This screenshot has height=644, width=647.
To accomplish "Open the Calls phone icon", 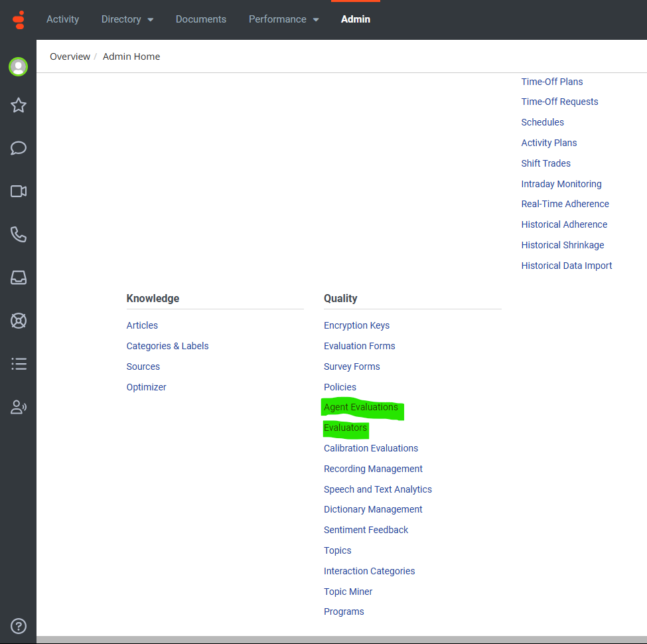I will pos(19,234).
